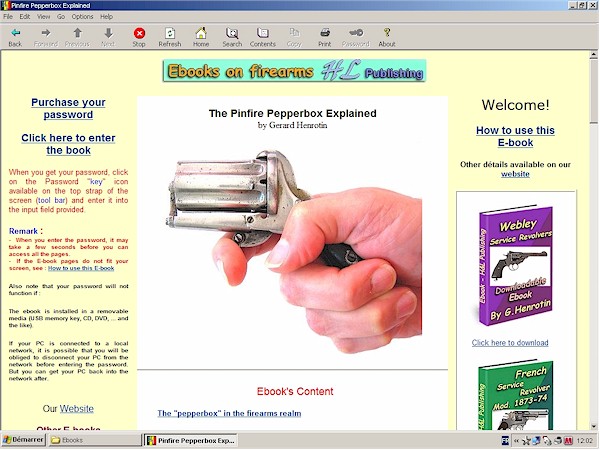
Task: Open the File menu
Action: coord(9,17)
